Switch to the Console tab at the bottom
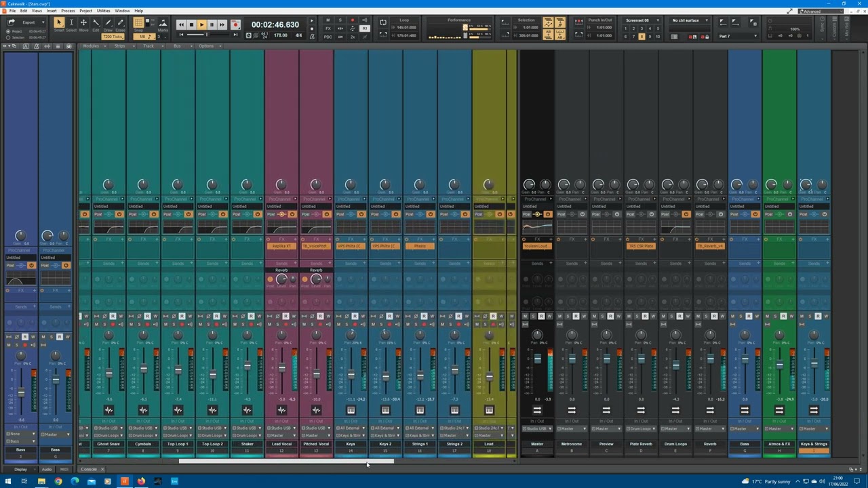Image resolution: width=868 pixels, height=488 pixels. point(88,469)
